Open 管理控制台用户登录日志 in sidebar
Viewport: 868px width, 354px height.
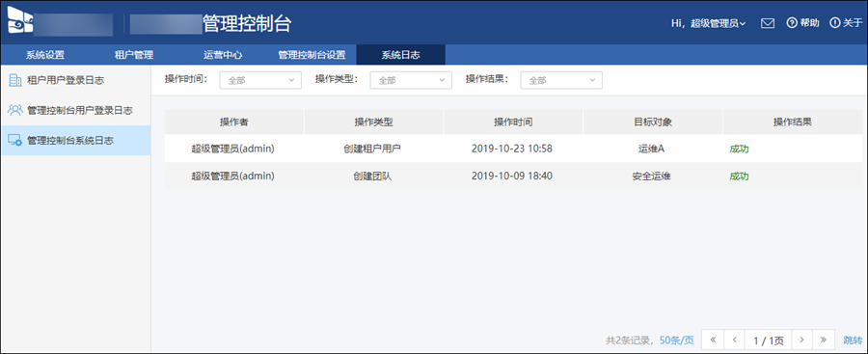(x=75, y=110)
